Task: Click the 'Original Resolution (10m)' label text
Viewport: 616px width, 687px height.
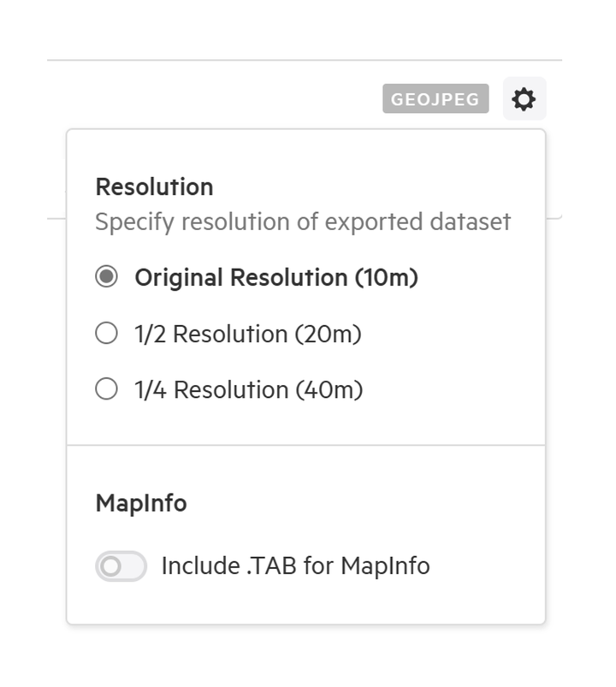Action: click(x=276, y=278)
